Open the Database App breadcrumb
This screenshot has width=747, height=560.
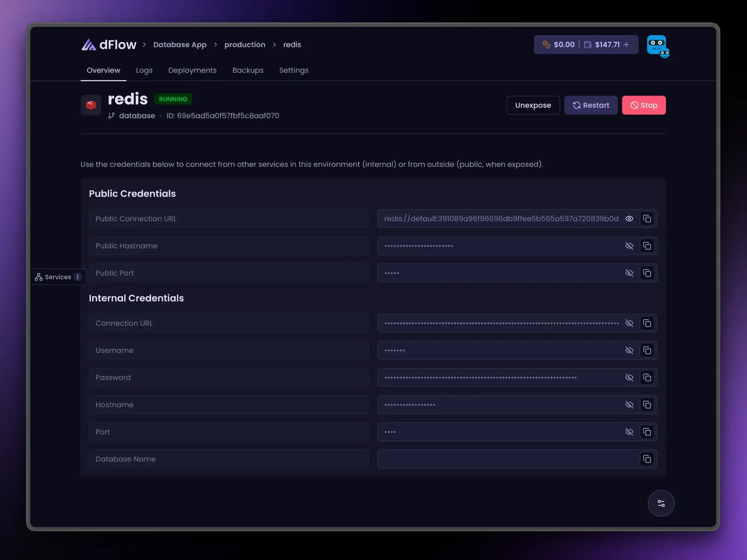tap(180, 45)
